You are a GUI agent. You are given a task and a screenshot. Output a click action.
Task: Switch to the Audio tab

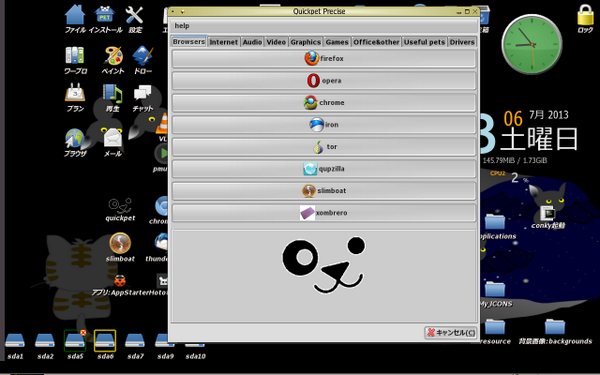click(x=252, y=42)
